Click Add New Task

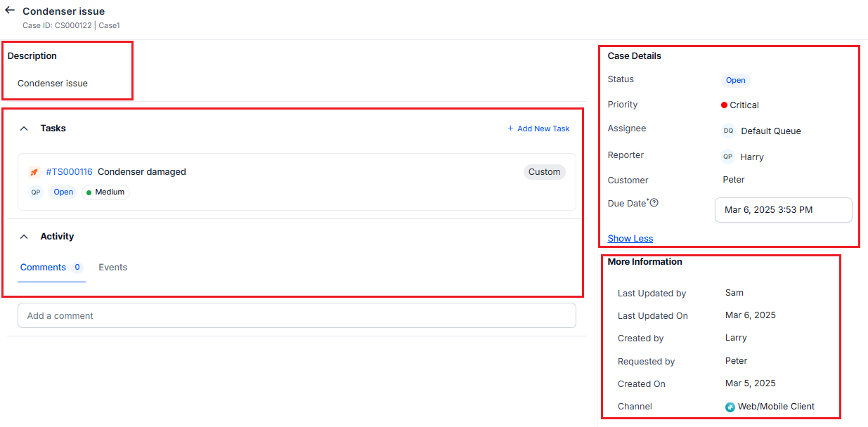pos(538,129)
